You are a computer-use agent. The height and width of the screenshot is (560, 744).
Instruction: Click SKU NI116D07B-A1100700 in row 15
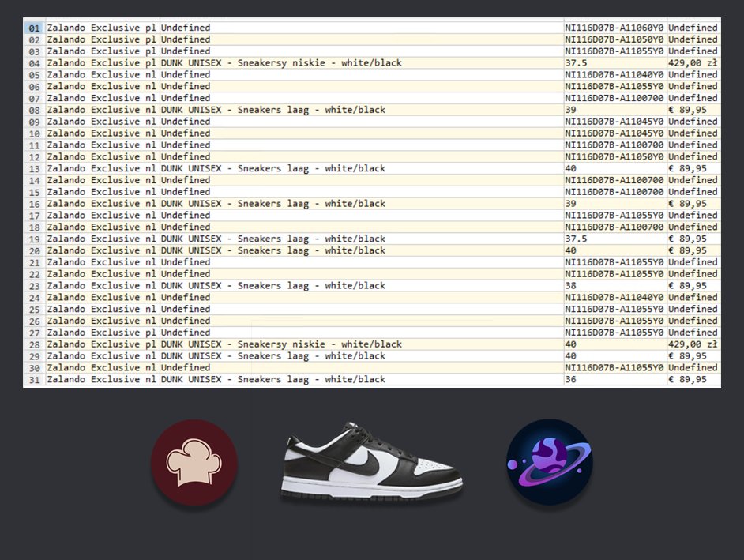[614, 192]
